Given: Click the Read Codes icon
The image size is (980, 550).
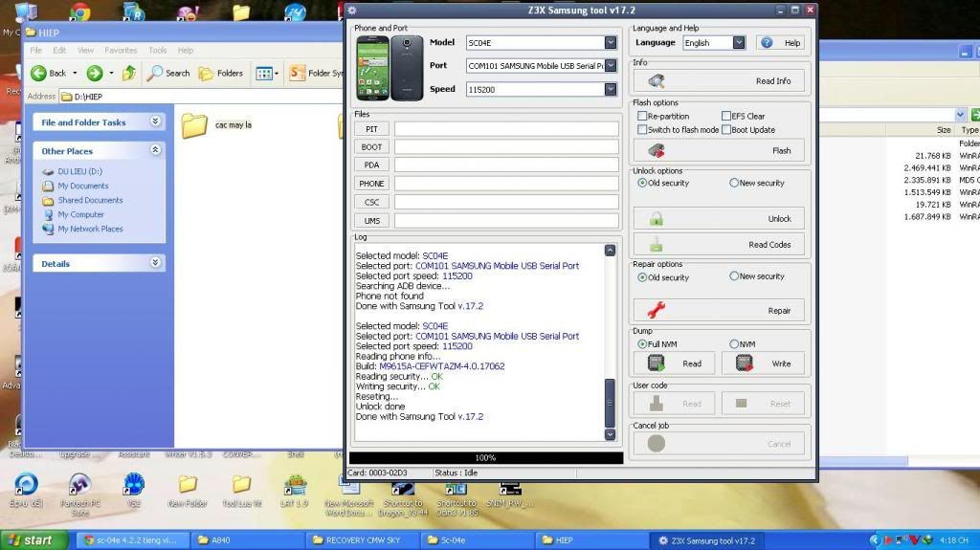Looking at the screenshot, I should point(657,244).
